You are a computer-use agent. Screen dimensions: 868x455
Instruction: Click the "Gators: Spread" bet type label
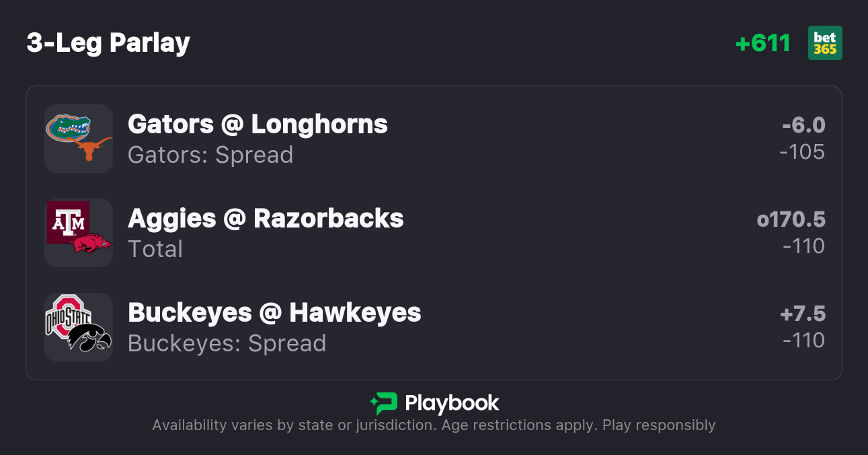pyautogui.click(x=210, y=155)
